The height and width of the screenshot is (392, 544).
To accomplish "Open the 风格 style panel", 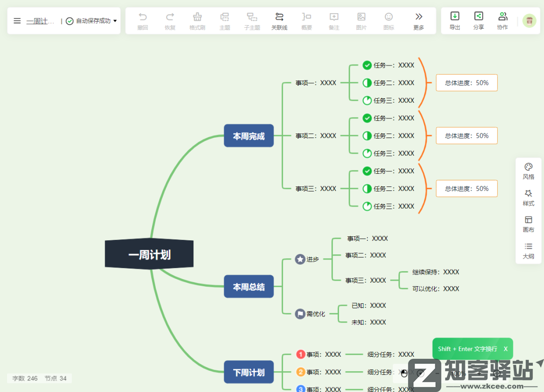I will pyautogui.click(x=528, y=171).
